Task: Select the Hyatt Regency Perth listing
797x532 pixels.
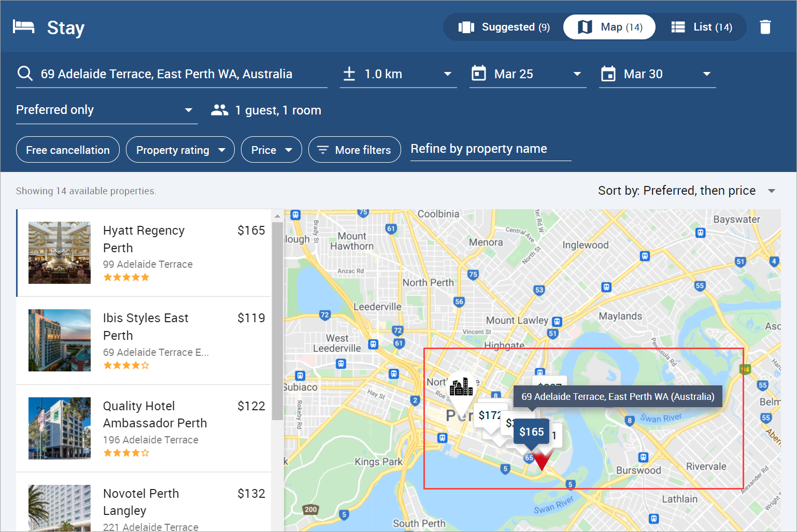Action: click(x=144, y=253)
